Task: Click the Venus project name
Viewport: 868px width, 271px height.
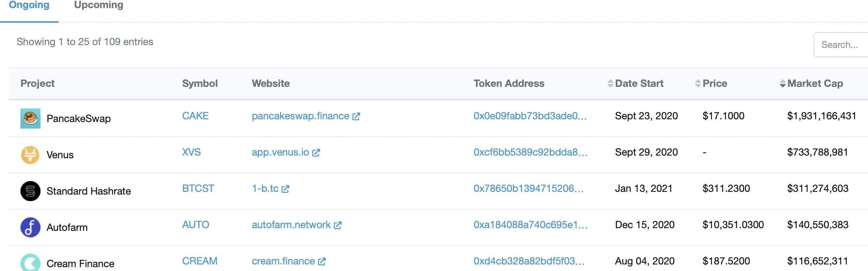Action: [x=60, y=155]
